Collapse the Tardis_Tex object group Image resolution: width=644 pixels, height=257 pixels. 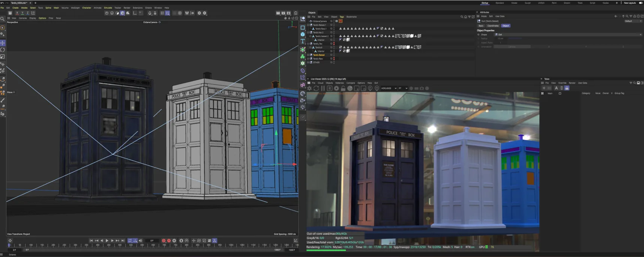308,44
